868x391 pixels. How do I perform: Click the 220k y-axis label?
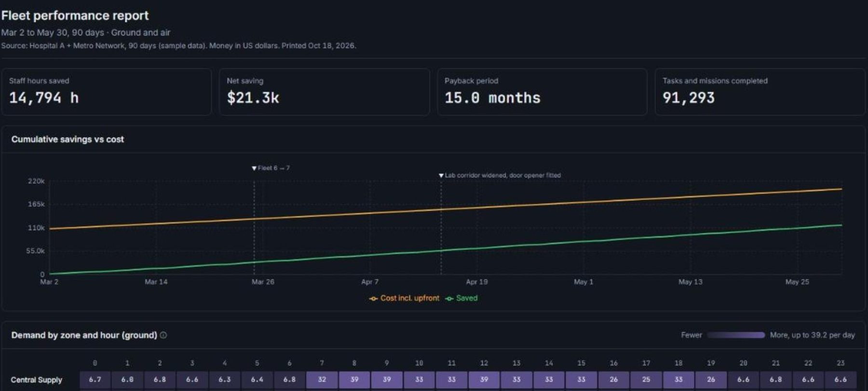click(36, 181)
